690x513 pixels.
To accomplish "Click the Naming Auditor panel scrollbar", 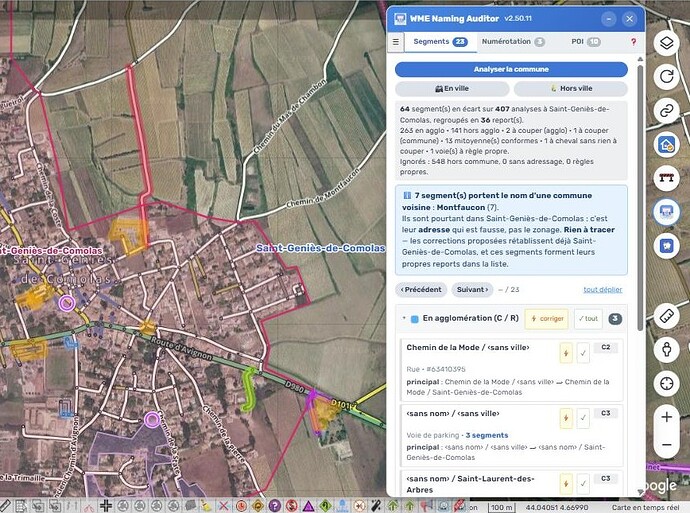I will point(640,198).
